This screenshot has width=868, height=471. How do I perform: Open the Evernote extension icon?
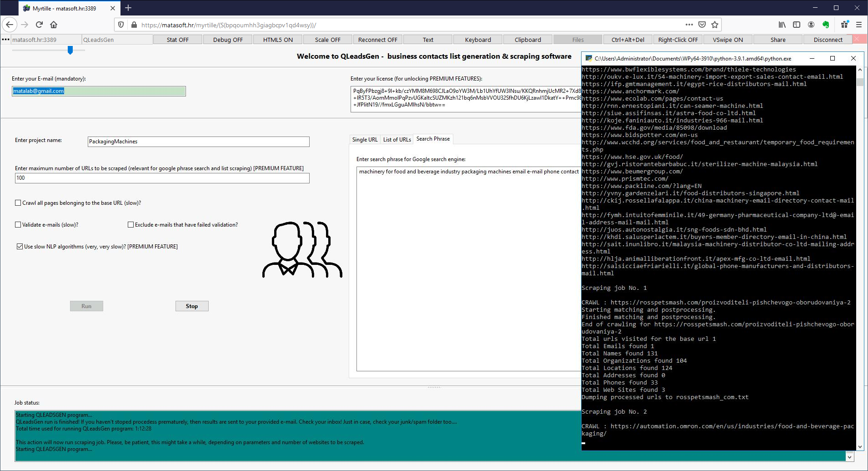826,25
